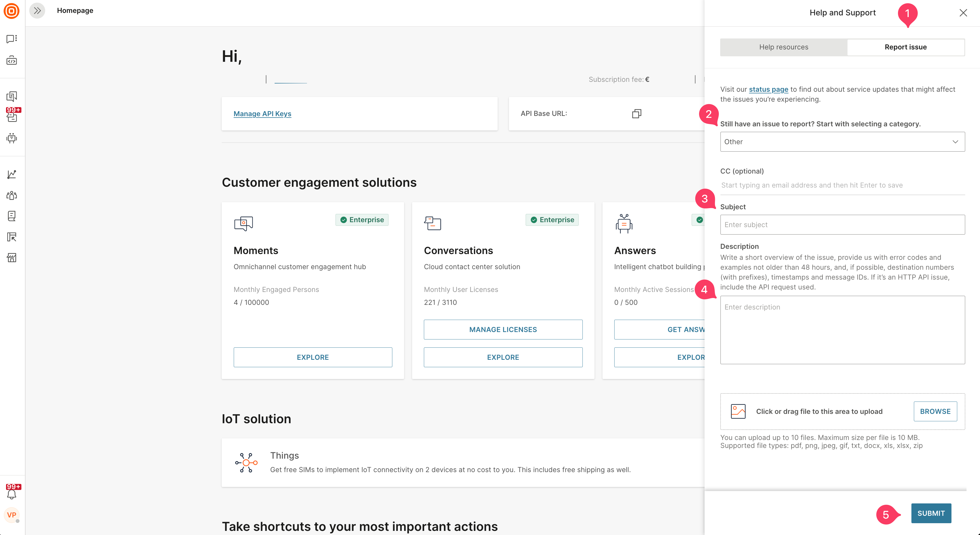This screenshot has height=535, width=980.
Task: Click the SUBMIT button
Action: (x=931, y=513)
